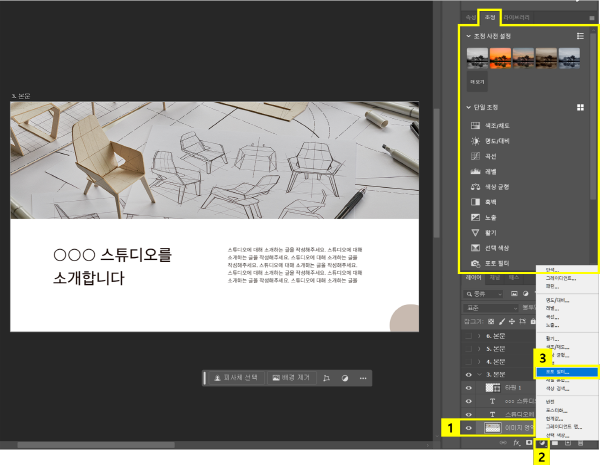Screen dimensions: 600x472
Task: Add a Photo Filter via 포토 필터 in the panel
Action: 490,263
